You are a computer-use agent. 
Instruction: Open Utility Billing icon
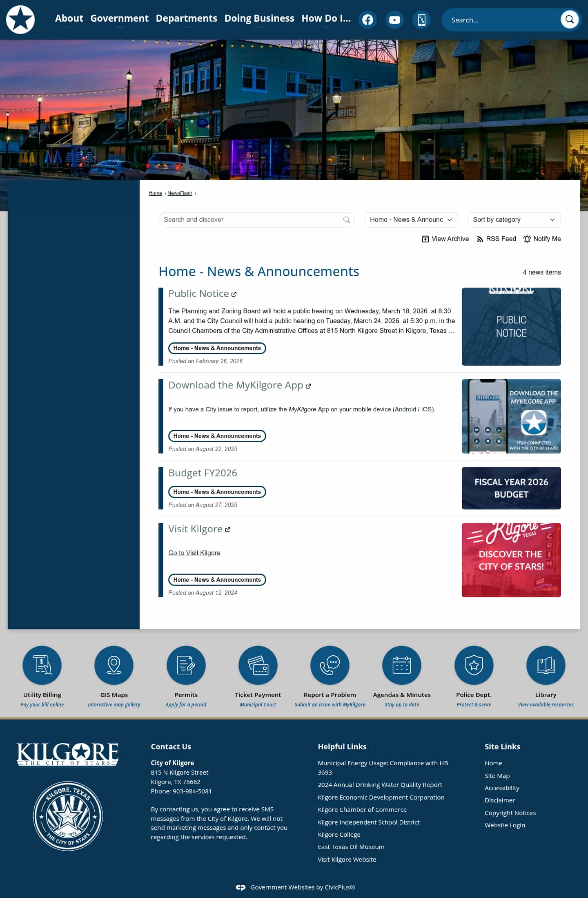(x=42, y=665)
